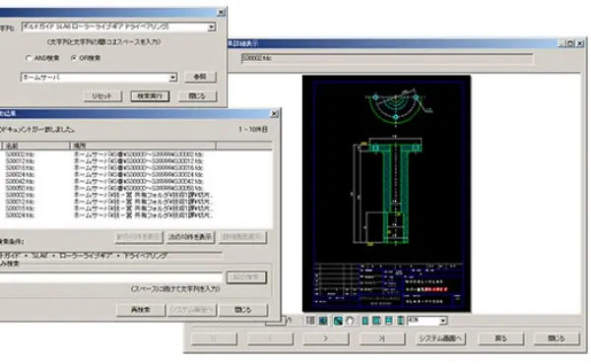Click the 絞込検索 button
The image size is (591, 364).
(x=246, y=277)
